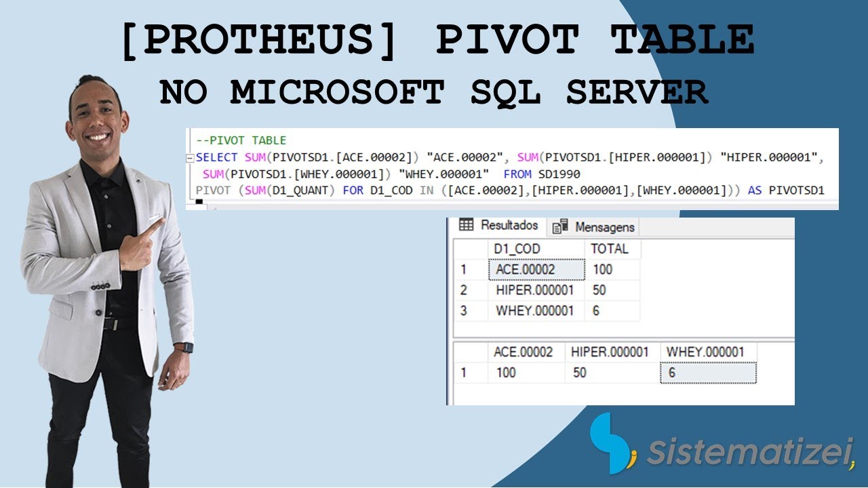Click the WHEY.000001 cell in row 3
868x488 pixels.
(536, 311)
